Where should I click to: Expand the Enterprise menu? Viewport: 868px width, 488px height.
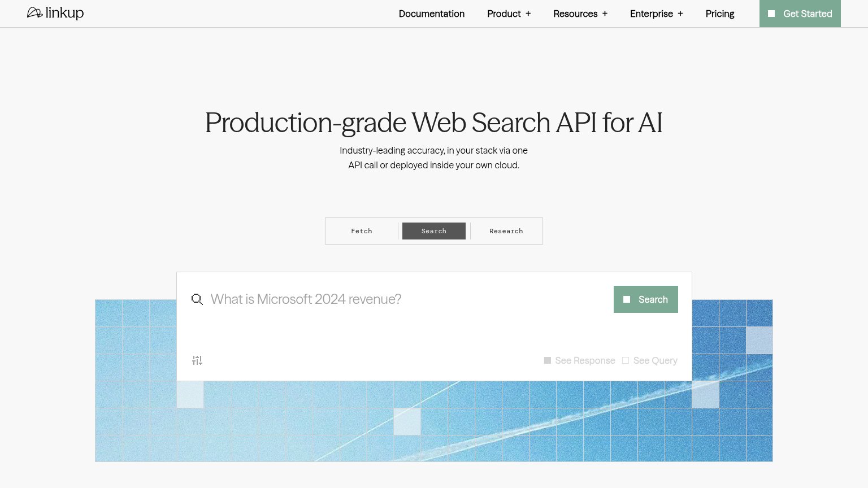coord(657,14)
